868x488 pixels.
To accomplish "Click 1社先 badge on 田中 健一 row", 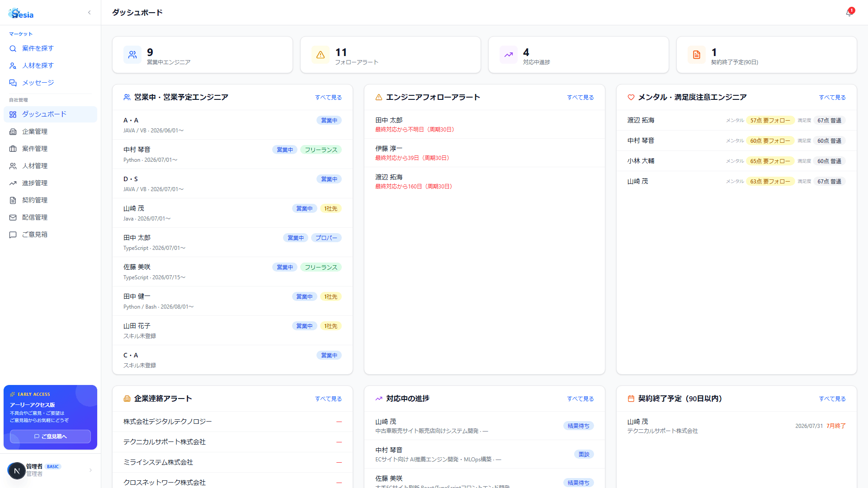I will [x=330, y=297].
